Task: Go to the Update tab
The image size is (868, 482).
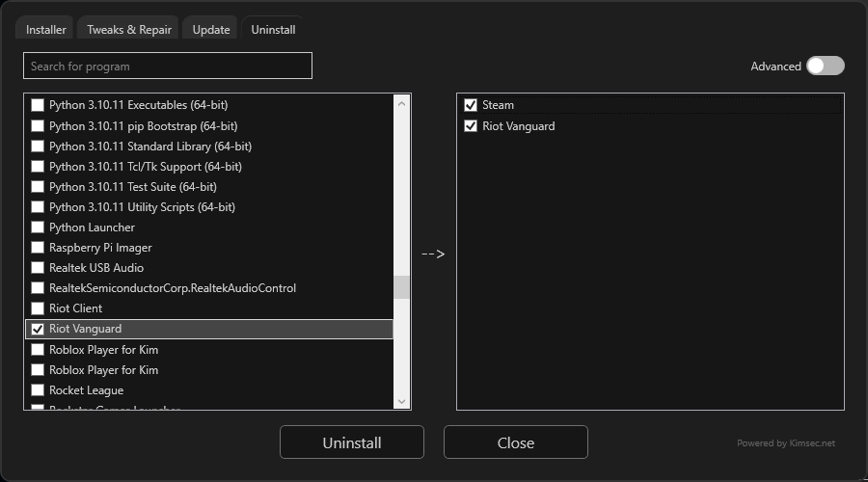Action: (x=211, y=30)
